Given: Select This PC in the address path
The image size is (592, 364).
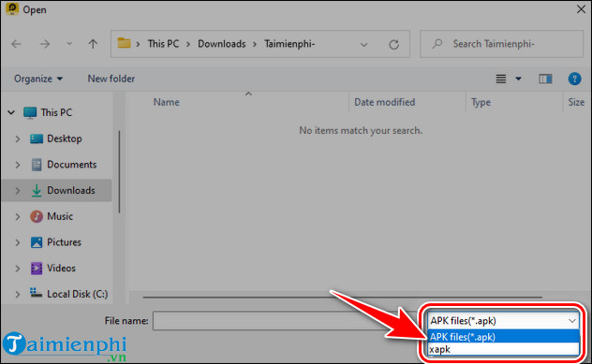Looking at the screenshot, I should (x=163, y=44).
